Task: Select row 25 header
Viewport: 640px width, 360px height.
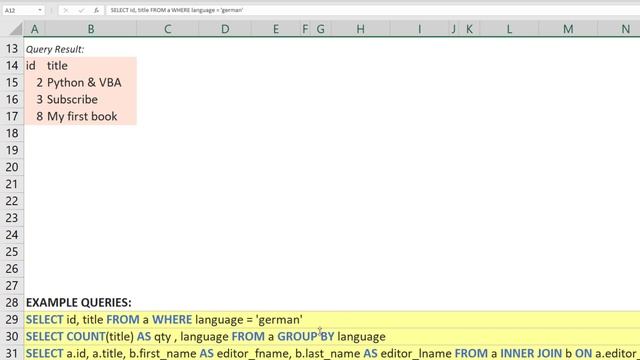Action: tap(12, 252)
